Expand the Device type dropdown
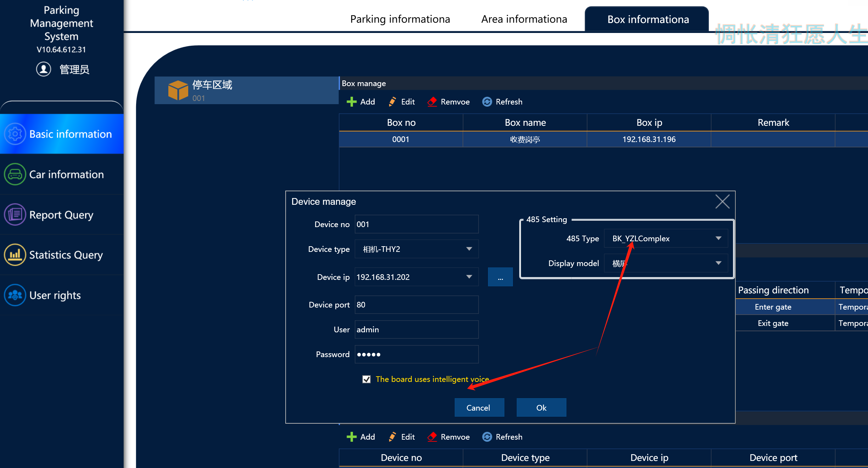The height and width of the screenshot is (468, 868). click(469, 249)
